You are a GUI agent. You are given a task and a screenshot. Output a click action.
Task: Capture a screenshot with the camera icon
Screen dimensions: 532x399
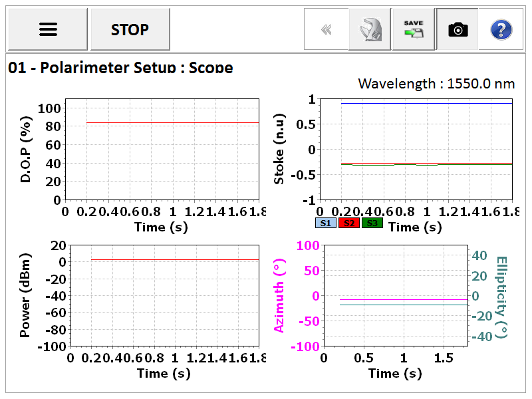click(458, 29)
